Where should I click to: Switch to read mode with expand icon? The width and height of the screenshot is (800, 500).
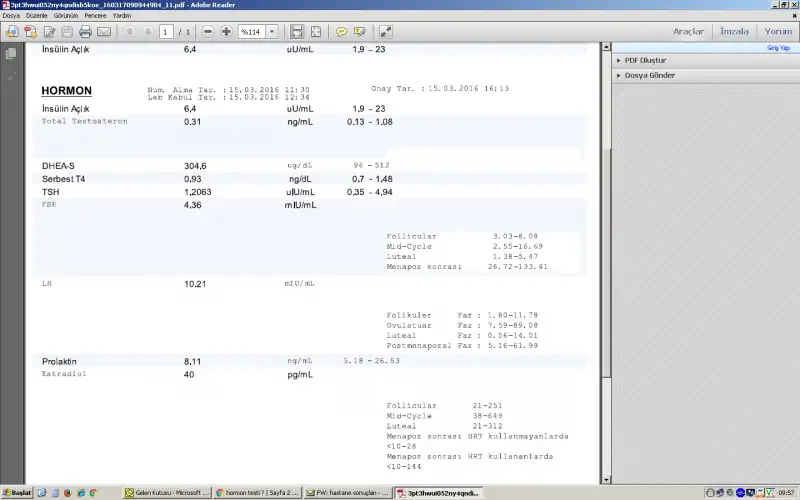pos(386,32)
